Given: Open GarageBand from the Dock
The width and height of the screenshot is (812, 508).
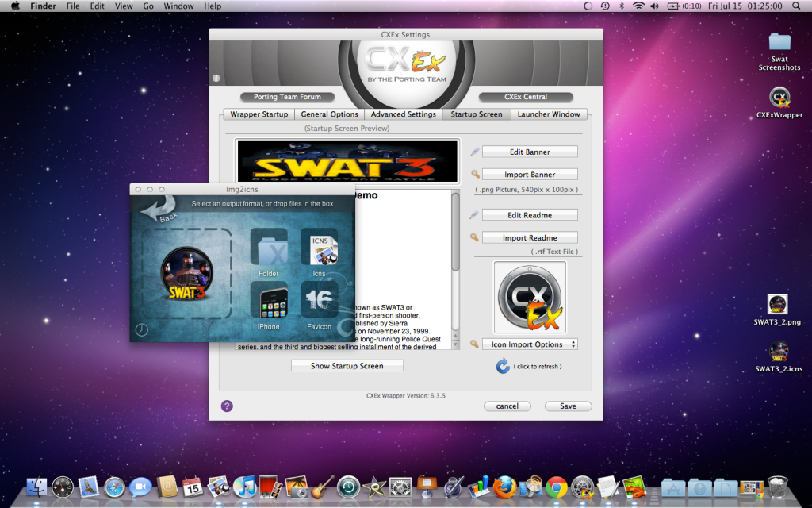Looking at the screenshot, I should tap(323, 487).
